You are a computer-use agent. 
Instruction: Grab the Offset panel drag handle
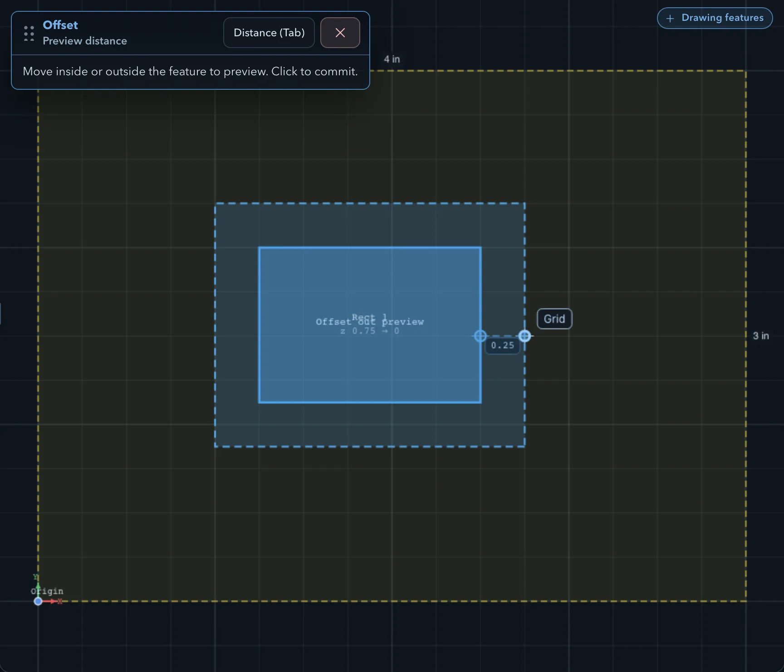(29, 33)
